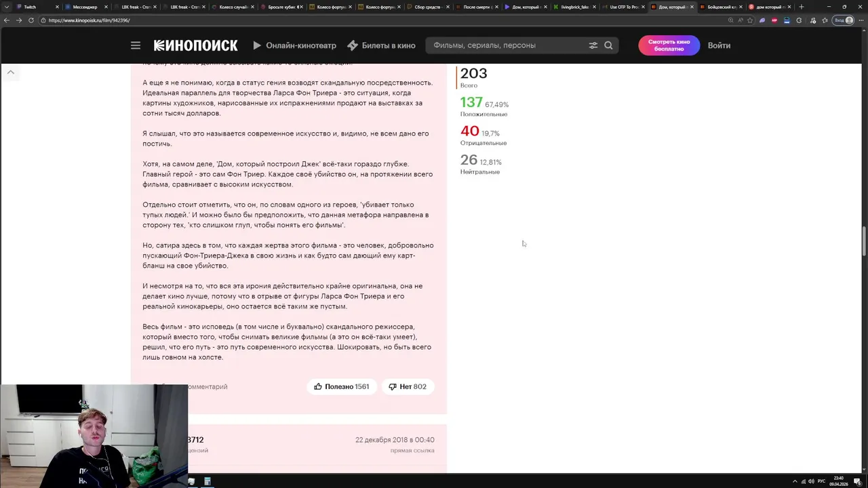Viewport: 868px width, 488px height.
Task: Click the search magnifier icon
Action: click(x=608, y=45)
